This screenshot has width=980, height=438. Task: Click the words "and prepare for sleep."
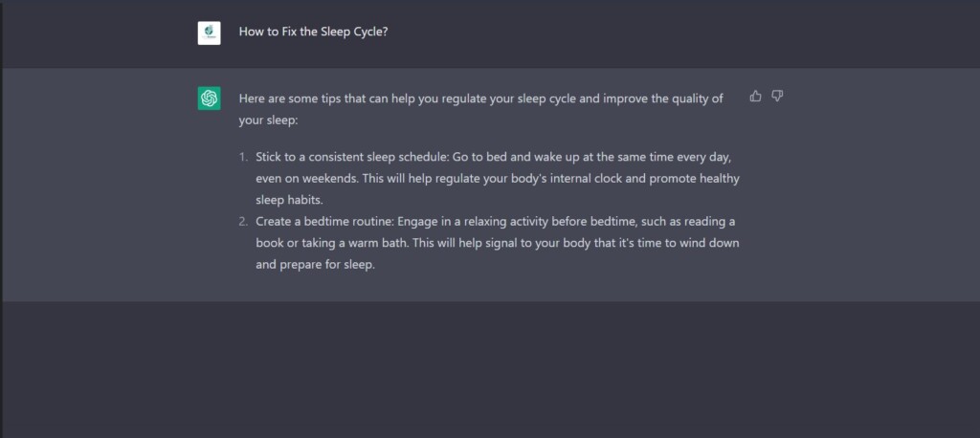(x=315, y=265)
